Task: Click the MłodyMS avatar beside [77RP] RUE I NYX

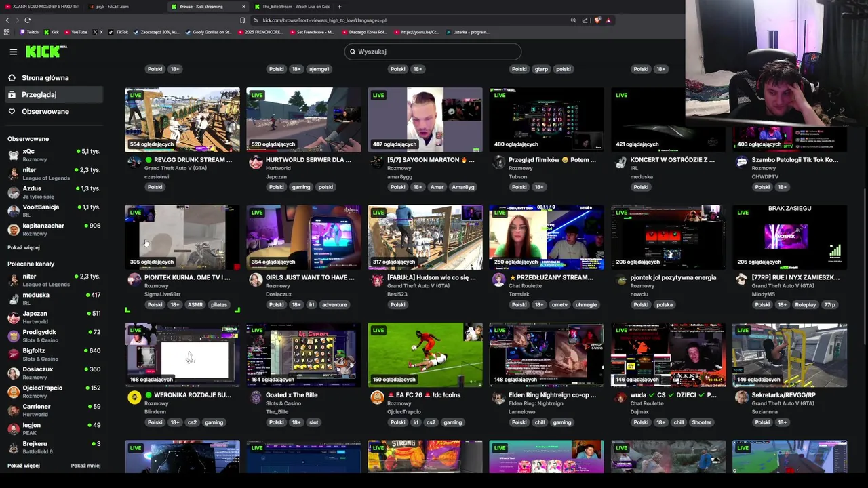Action: point(741,279)
